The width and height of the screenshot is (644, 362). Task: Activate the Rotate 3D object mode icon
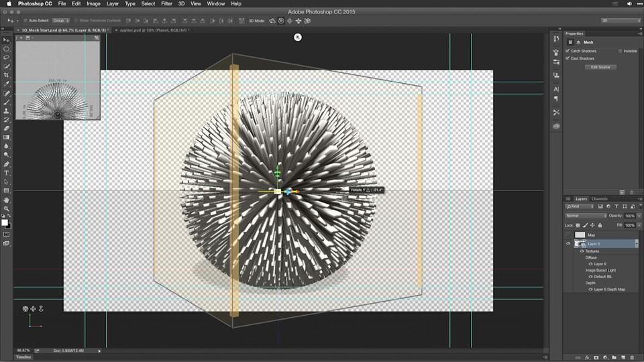[x=272, y=21]
